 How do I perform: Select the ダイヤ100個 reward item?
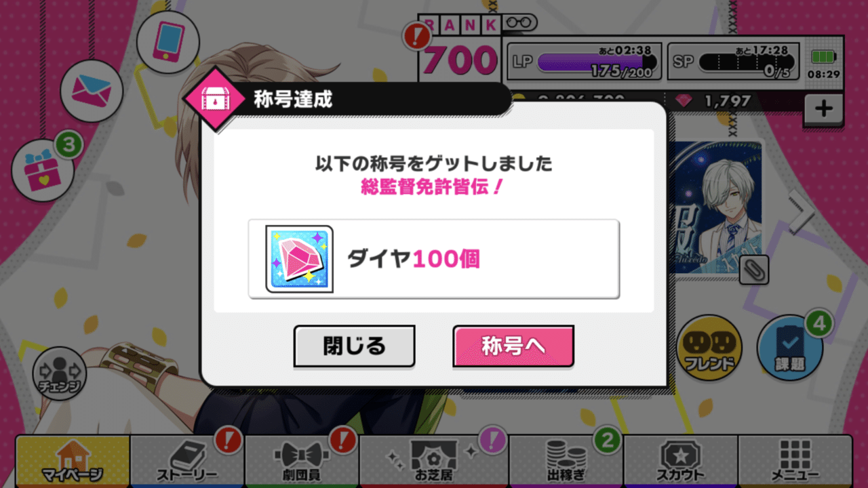(434, 259)
